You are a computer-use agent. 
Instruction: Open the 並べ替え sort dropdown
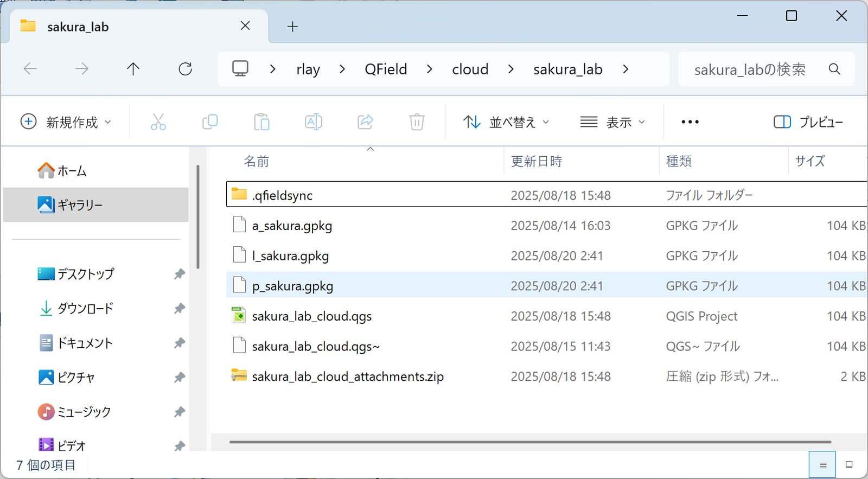pyautogui.click(x=506, y=122)
